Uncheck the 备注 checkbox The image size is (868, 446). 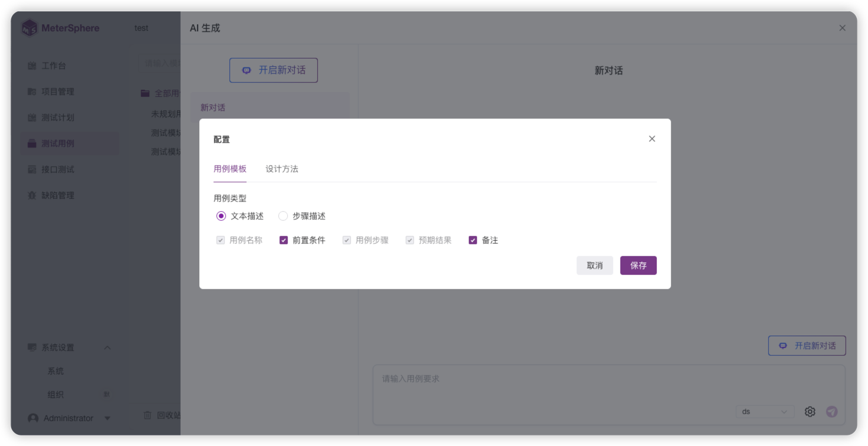coord(473,240)
